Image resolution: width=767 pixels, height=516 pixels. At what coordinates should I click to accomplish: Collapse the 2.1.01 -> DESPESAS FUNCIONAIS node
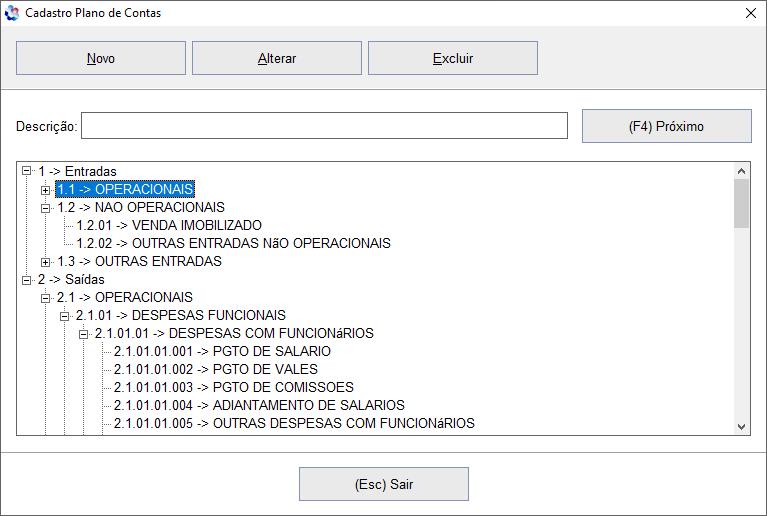coord(65,316)
